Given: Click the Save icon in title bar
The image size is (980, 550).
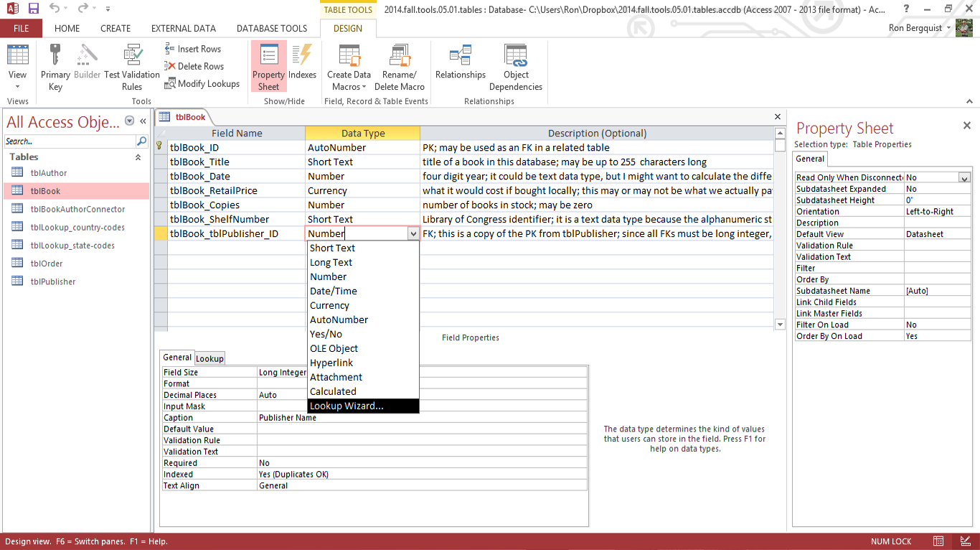Looking at the screenshot, I should 34,9.
